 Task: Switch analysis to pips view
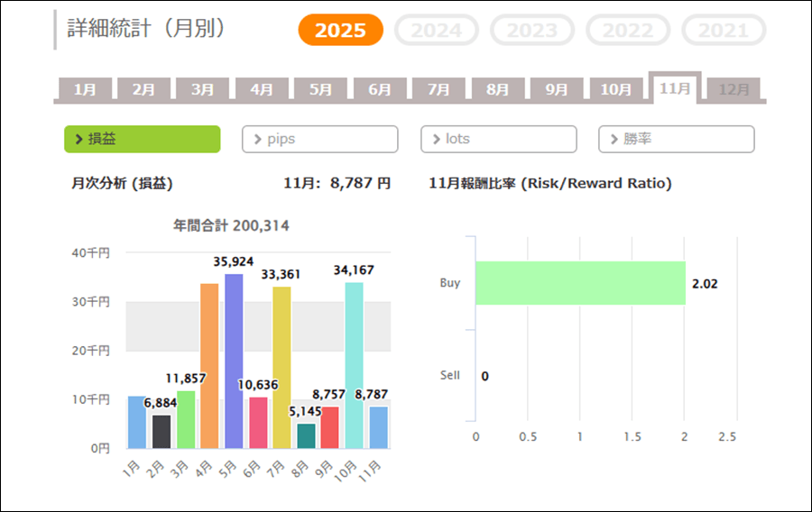pyautogui.click(x=319, y=139)
